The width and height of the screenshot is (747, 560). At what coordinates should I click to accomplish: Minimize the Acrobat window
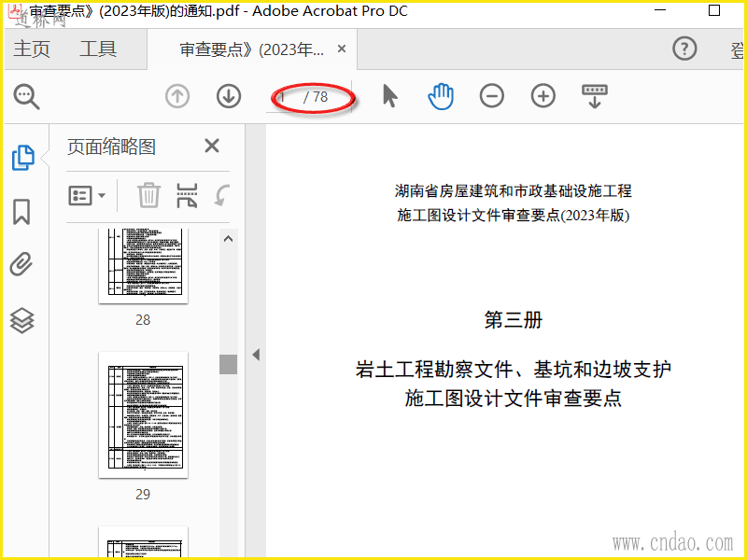[x=660, y=10]
